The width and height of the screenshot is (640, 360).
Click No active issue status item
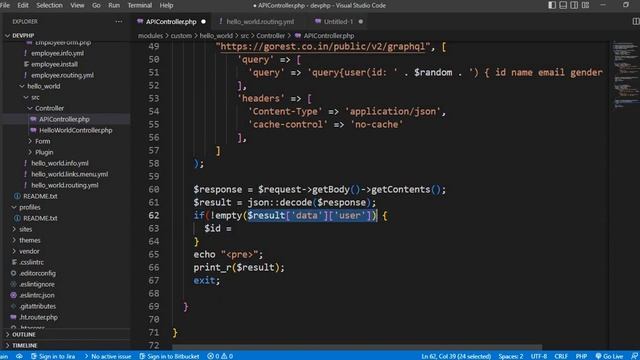(108, 356)
